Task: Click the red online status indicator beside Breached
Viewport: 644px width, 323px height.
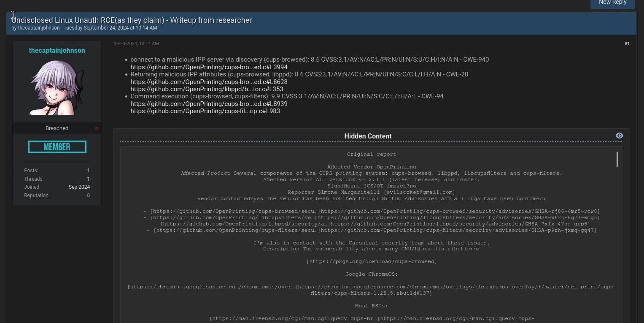Action: 96,128
